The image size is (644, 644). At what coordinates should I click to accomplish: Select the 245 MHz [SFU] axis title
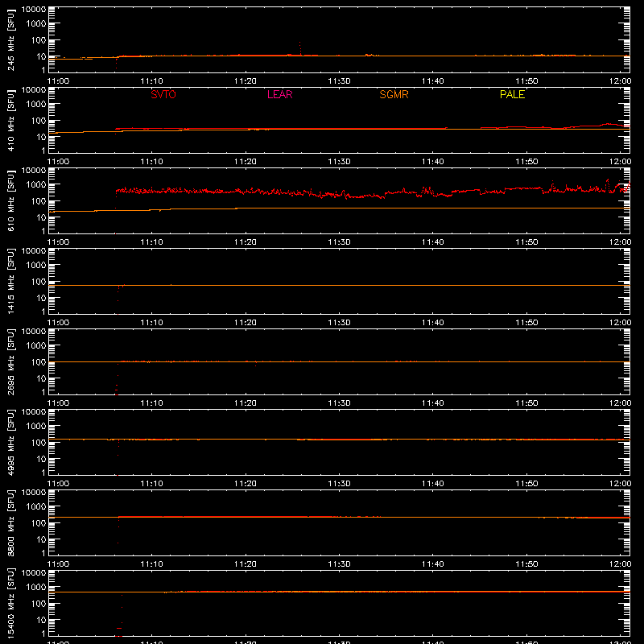(x=11, y=39)
